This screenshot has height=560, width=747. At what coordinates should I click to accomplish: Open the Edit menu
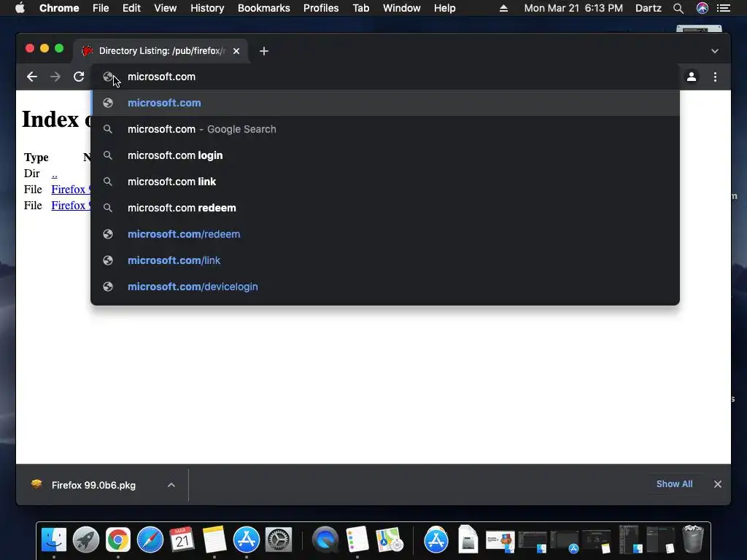[x=131, y=8]
